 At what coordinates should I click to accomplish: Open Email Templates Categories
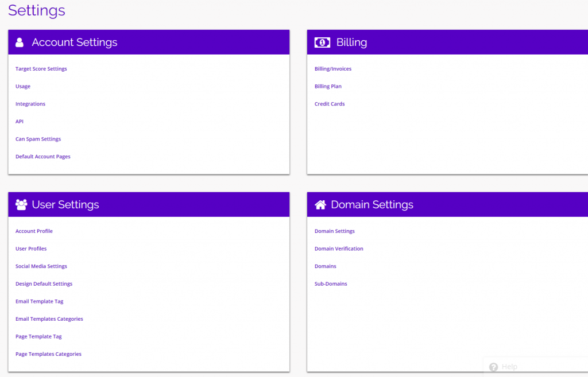click(49, 318)
